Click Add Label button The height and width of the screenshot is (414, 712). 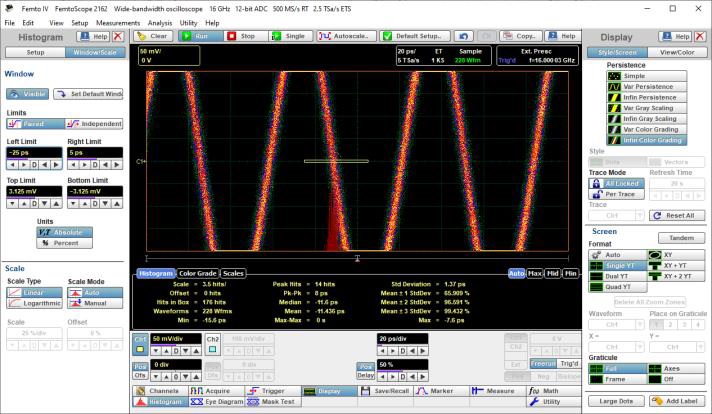676,400
